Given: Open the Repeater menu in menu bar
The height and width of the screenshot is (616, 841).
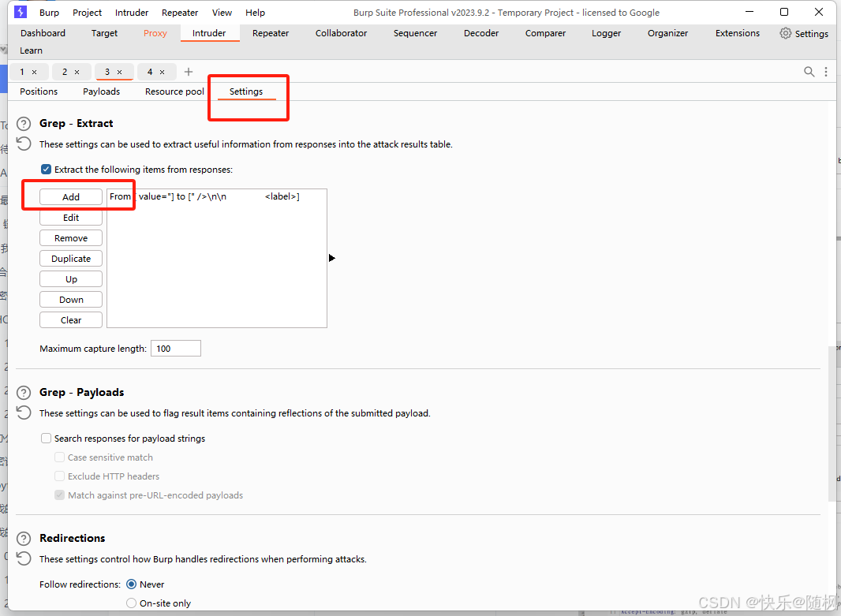Looking at the screenshot, I should pos(180,13).
